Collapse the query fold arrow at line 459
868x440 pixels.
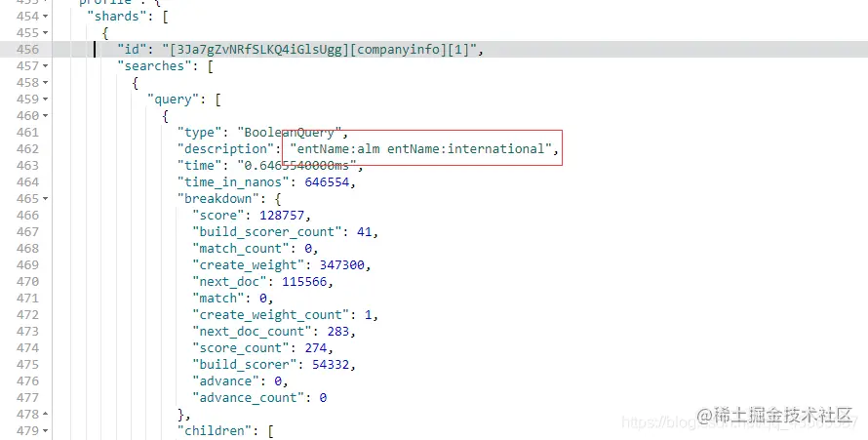pos(46,100)
